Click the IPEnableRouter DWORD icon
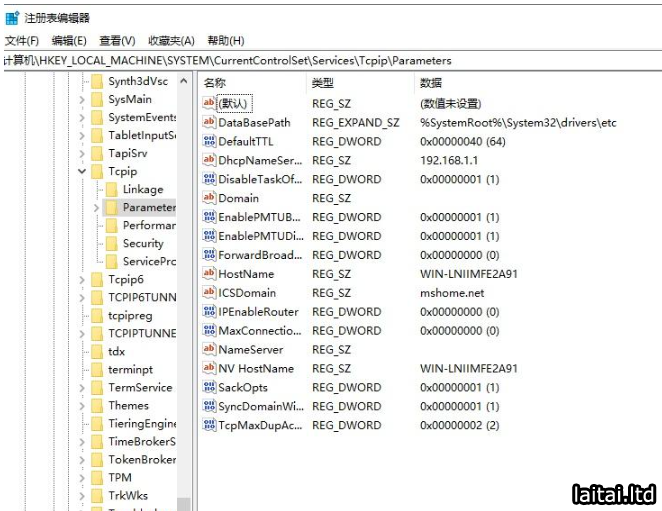This screenshot has height=511, width=662. [x=209, y=311]
